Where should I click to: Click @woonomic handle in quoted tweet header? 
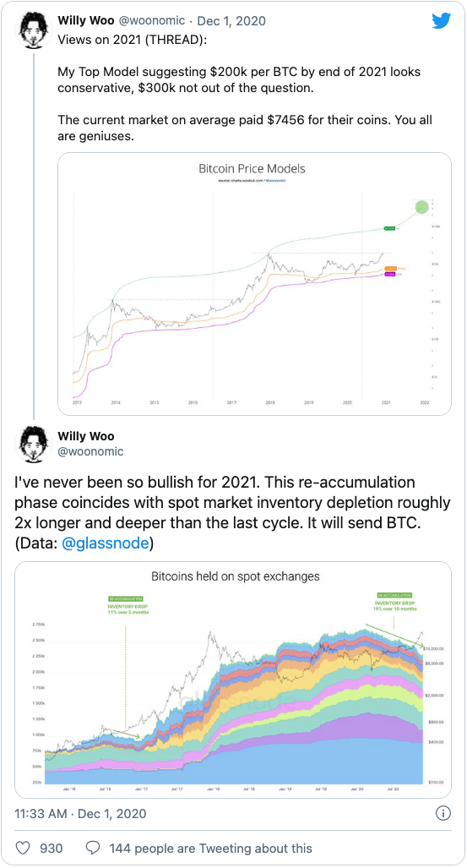pyautogui.click(x=152, y=21)
